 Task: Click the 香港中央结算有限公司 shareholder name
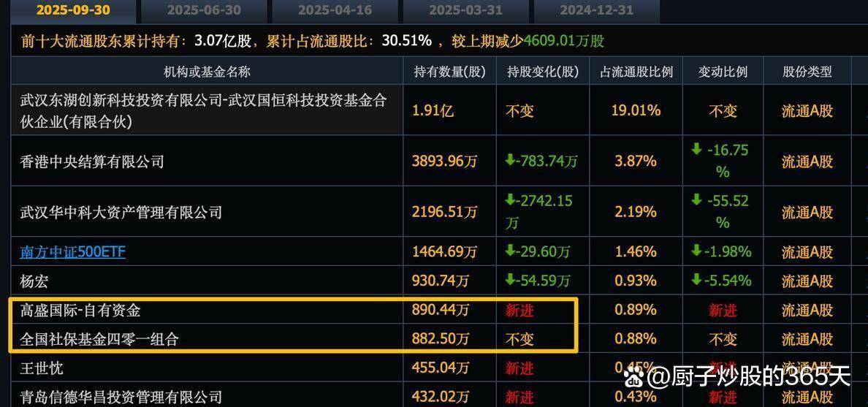point(92,161)
